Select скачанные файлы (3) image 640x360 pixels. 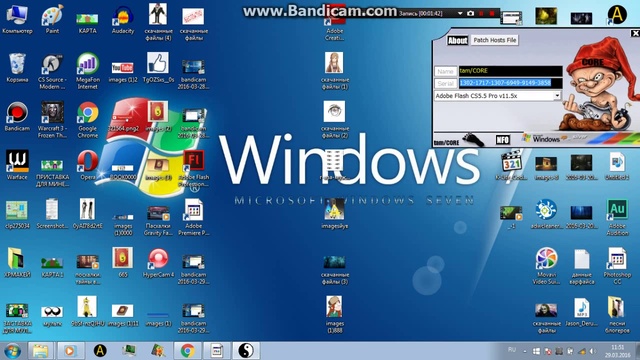[x=334, y=269]
